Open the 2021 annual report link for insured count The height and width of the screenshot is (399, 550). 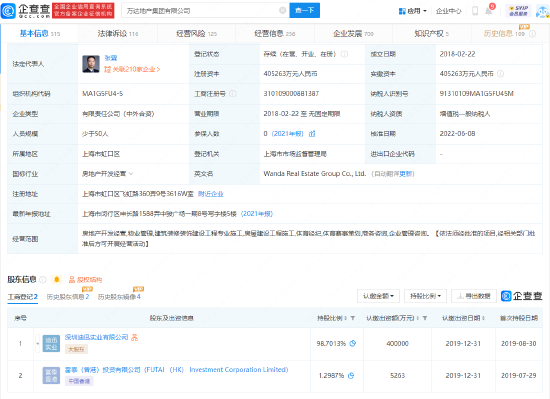coord(287,134)
